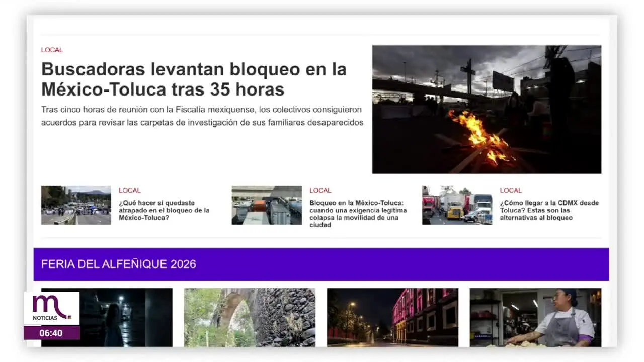Screen dimensions: 644x362
Task: Open article "Bloqueo en la México-Toluca: cuando una exigencia"
Action: point(358,214)
